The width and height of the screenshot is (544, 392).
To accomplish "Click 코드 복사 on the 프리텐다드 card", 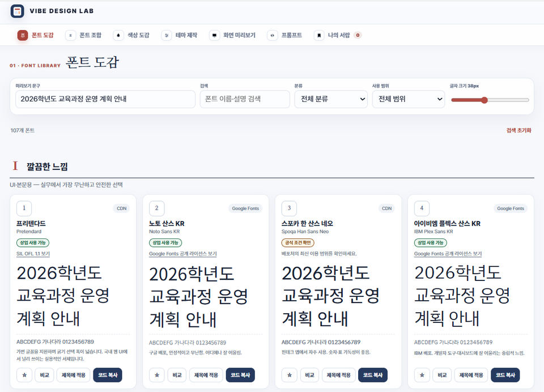I will 108,375.
